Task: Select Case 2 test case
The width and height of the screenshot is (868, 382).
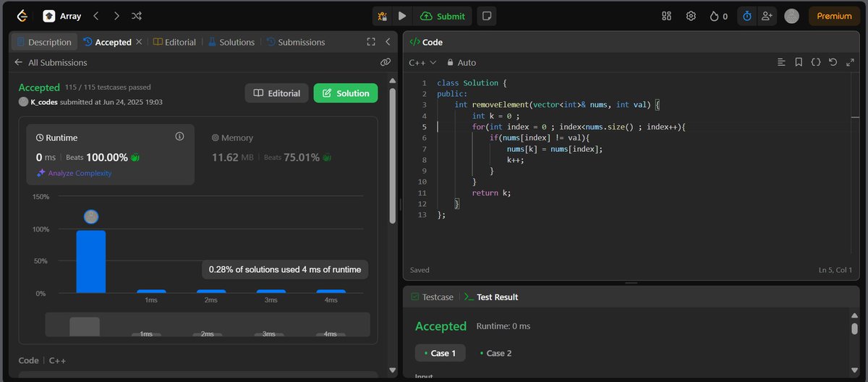Action: click(495, 353)
